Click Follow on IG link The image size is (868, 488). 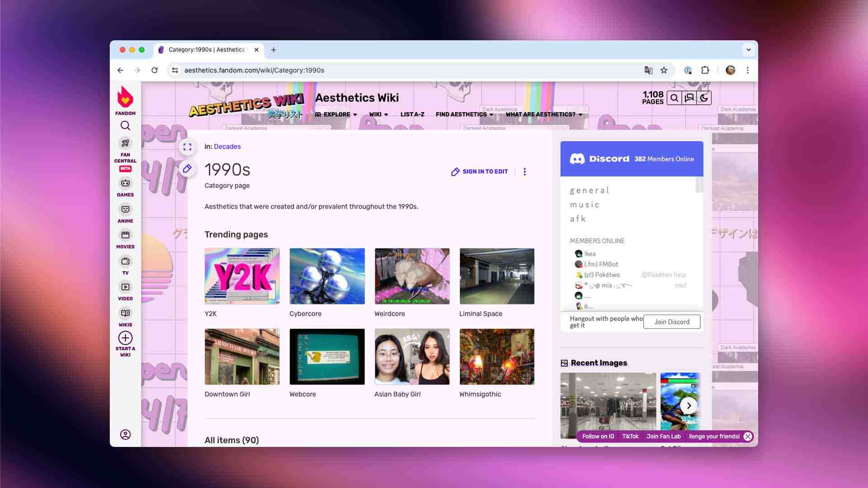pyautogui.click(x=598, y=436)
